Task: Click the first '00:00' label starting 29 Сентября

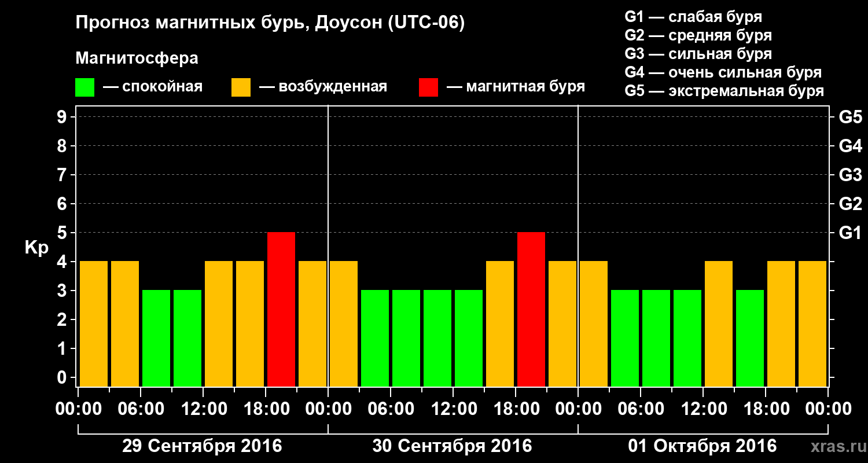Action: click(79, 409)
